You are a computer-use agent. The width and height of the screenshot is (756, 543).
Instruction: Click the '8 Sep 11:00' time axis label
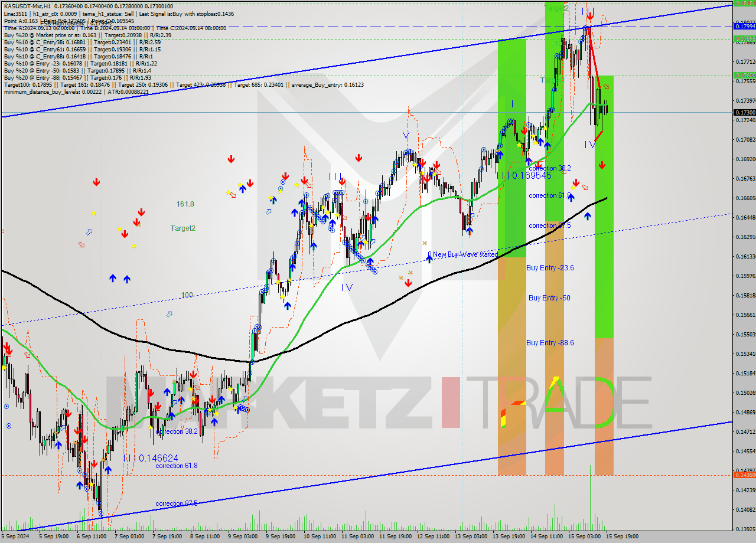point(205,537)
